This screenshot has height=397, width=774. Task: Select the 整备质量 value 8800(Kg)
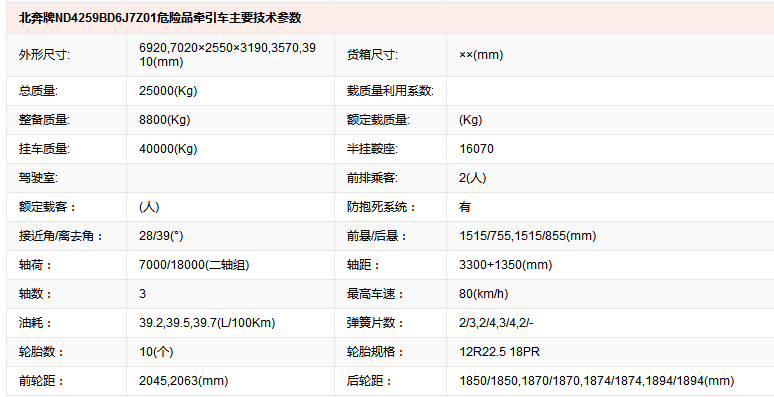point(165,120)
